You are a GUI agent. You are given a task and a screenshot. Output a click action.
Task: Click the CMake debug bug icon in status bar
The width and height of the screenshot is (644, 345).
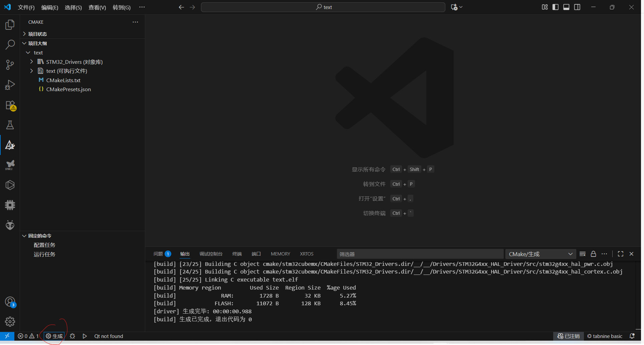click(72, 336)
